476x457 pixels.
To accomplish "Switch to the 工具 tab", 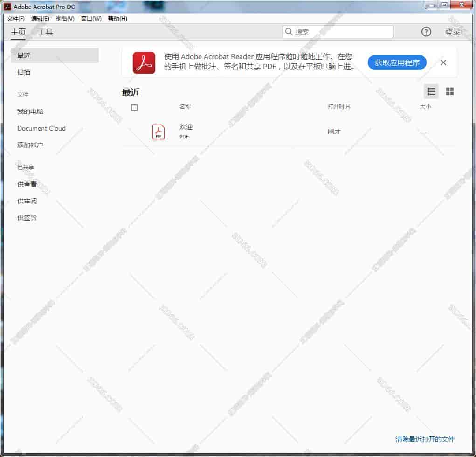I will (x=46, y=32).
